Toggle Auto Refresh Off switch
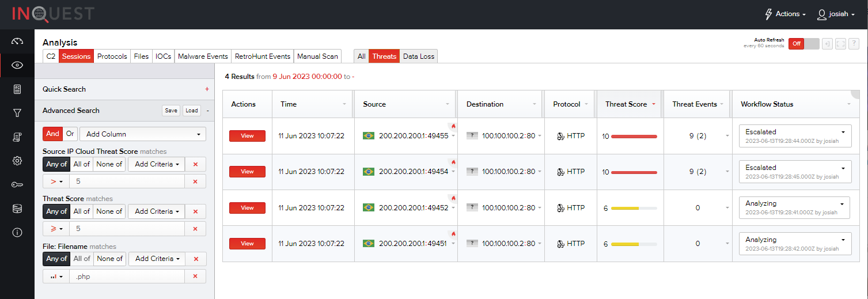The image size is (868, 299). point(803,44)
